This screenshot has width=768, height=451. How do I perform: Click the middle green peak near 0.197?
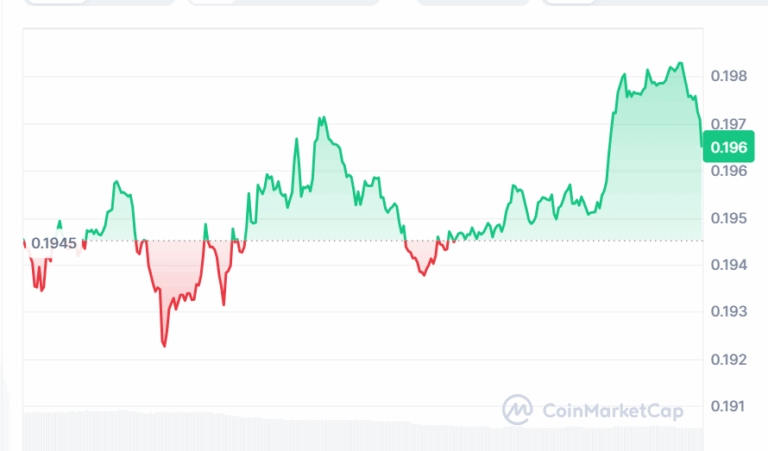(322, 118)
